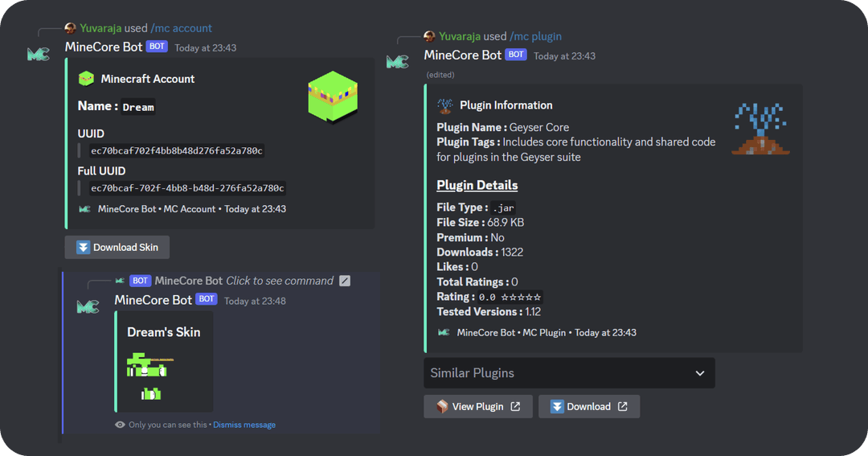Viewport: 868px width, 456px height.
Task: Click the footer logo in Minecraft Account embed
Action: pos(84,209)
